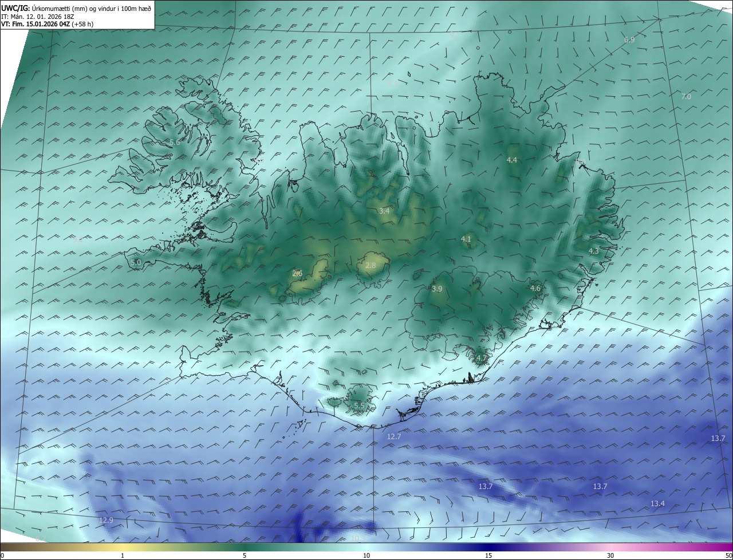Click the 13.4 value label on the map
The height and width of the screenshot is (560, 733).
click(657, 503)
